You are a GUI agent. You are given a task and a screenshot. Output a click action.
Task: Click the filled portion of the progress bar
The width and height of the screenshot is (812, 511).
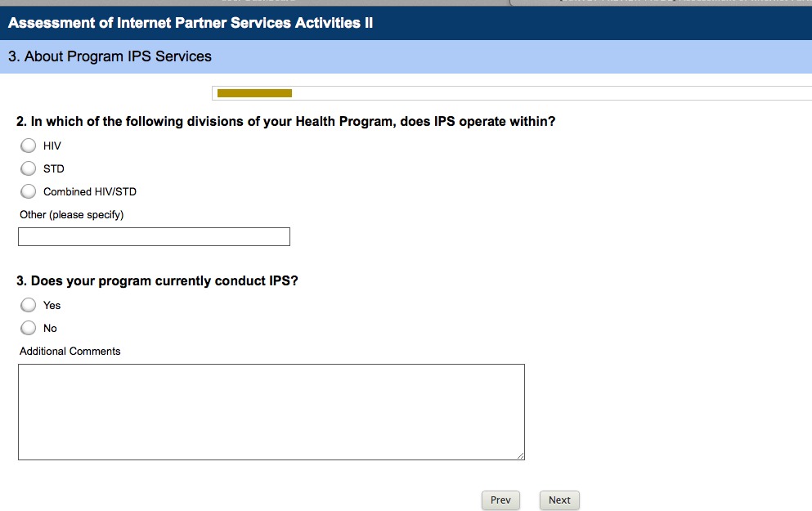pyautogui.click(x=254, y=93)
